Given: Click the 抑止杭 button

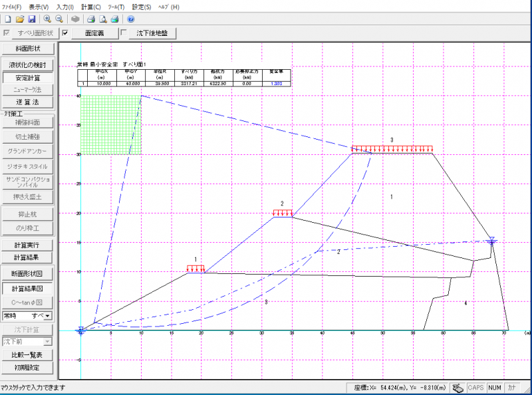Looking at the screenshot, I should (27, 215).
